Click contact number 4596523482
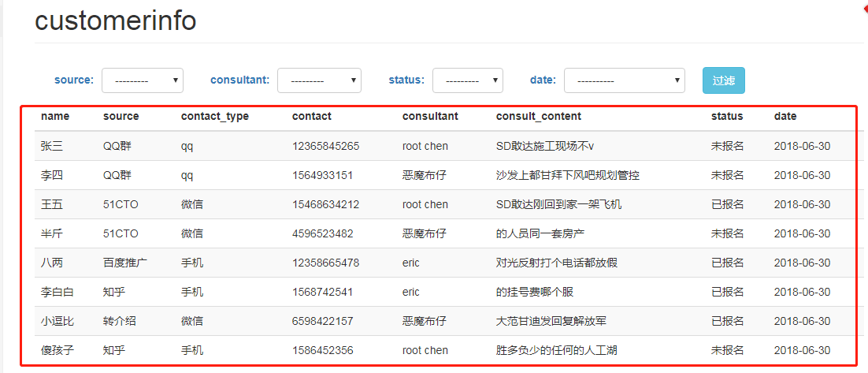868x373 pixels. [x=323, y=234]
